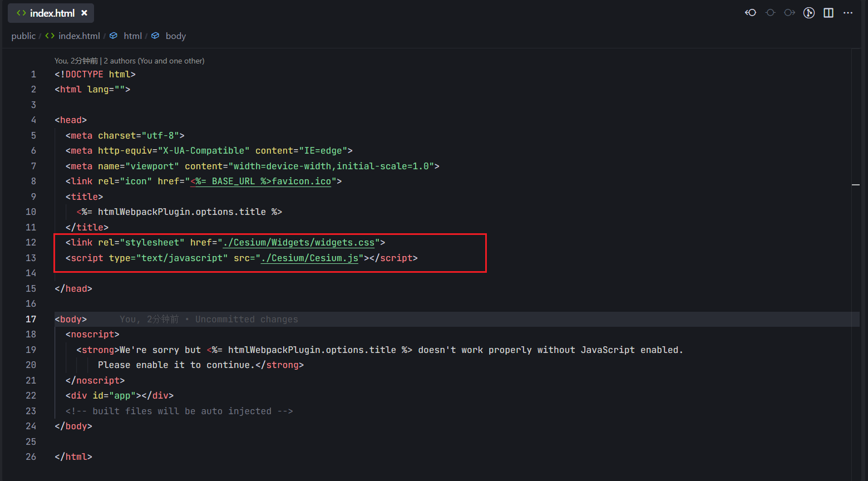The image size is (868, 481).
Task: Click the opening title tag on line 9
Action: (84, 197)
